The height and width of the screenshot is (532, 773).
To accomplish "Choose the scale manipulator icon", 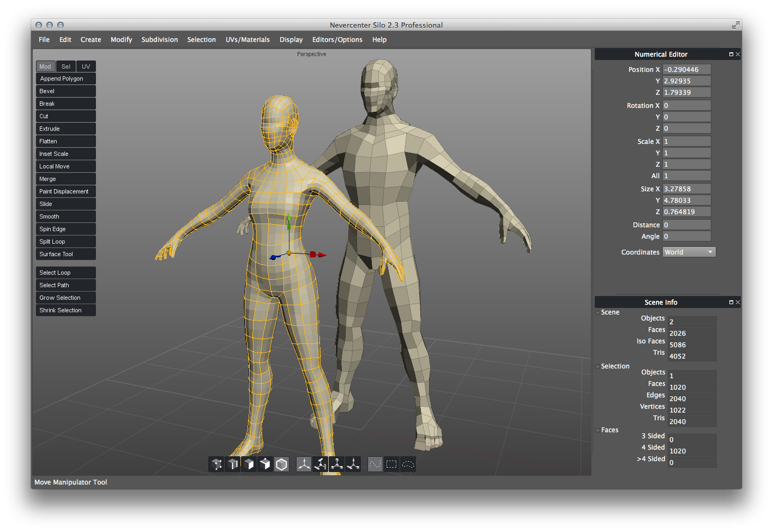I will 337,464.
